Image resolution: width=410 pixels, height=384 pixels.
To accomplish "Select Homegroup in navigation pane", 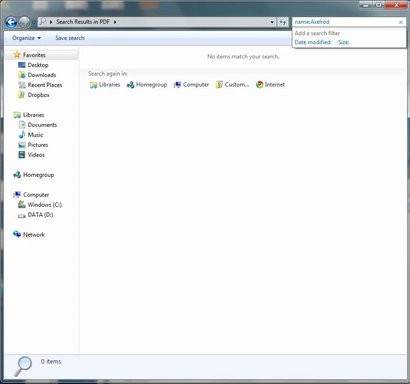I will point(38,175).
